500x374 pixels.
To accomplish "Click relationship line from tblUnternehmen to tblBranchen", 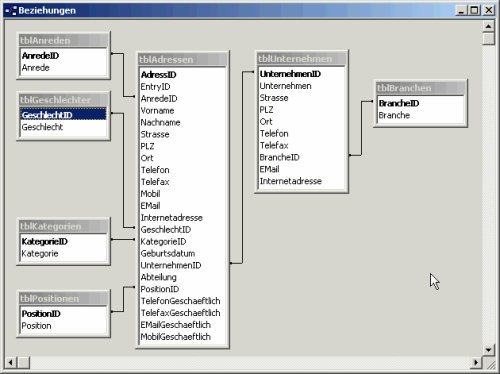I will [x=361, y=128].
